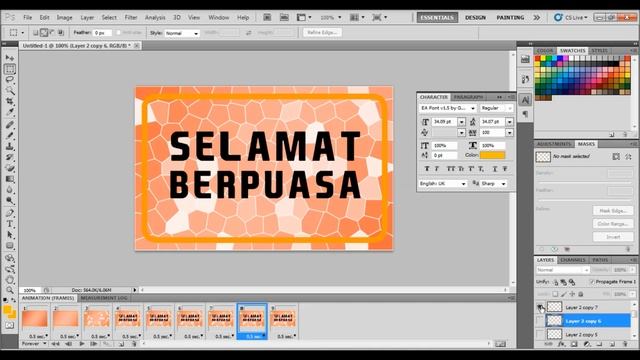Image resolution: width=640 pixels, height=360 pixels.
Task: Open the font style Regular dropdown
Action: [496, 108]
